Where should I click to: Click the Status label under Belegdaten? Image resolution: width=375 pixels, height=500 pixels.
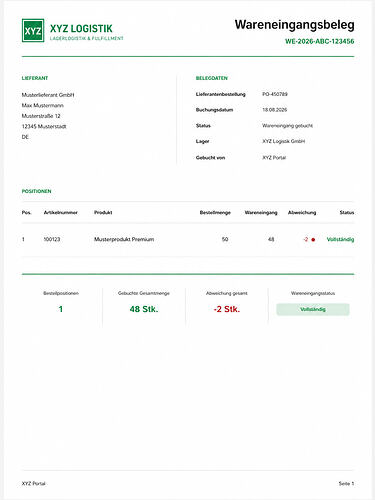[203, 126]
